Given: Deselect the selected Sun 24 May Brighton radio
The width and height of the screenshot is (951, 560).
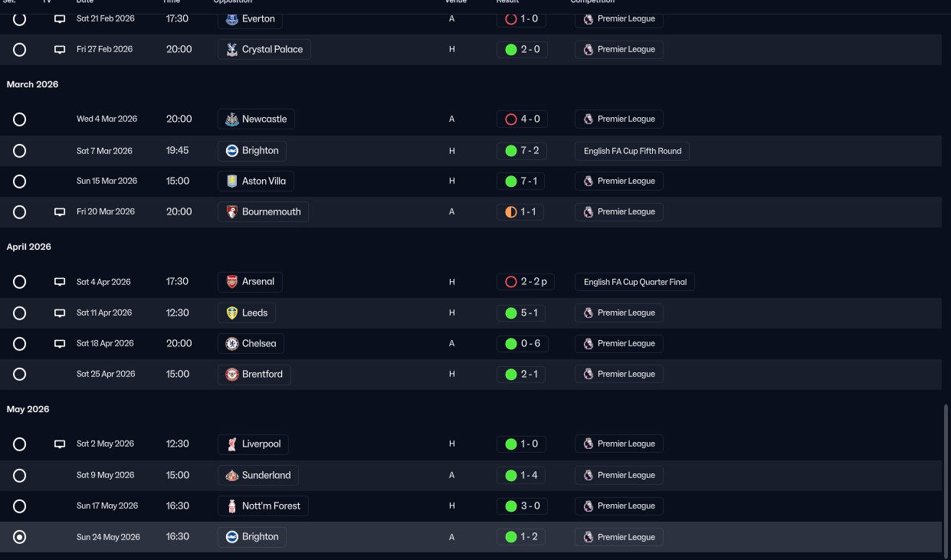Looking at the screenshot, I should pos(20,537).
